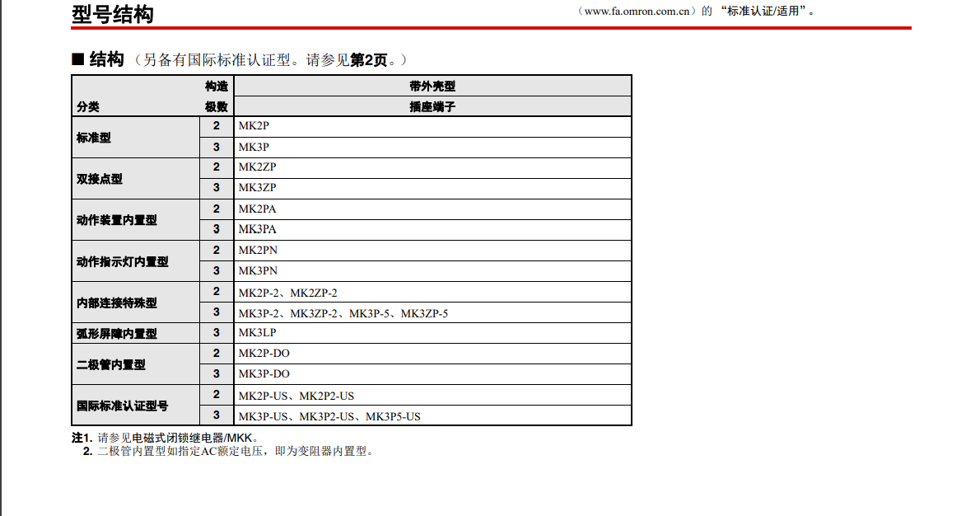Click the 极数 column header
Image resolution: width=980 pixels, height=516 pixels.
217,106
